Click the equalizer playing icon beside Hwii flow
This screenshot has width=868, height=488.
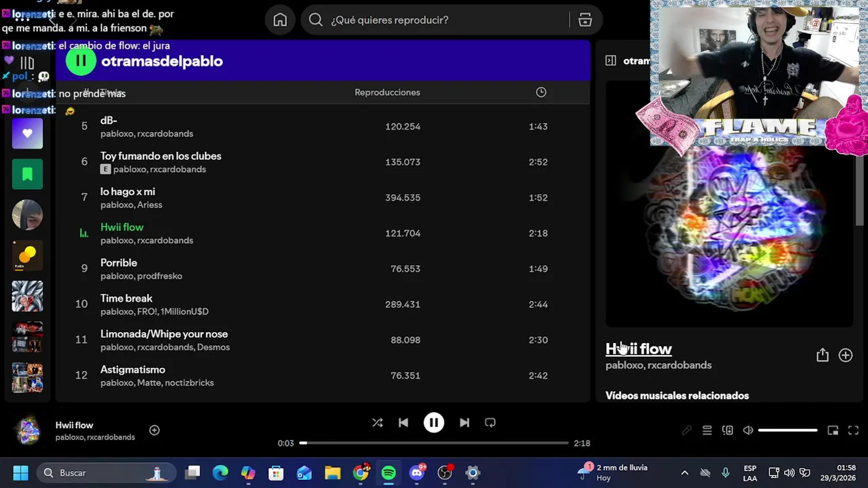pos(84,233)
